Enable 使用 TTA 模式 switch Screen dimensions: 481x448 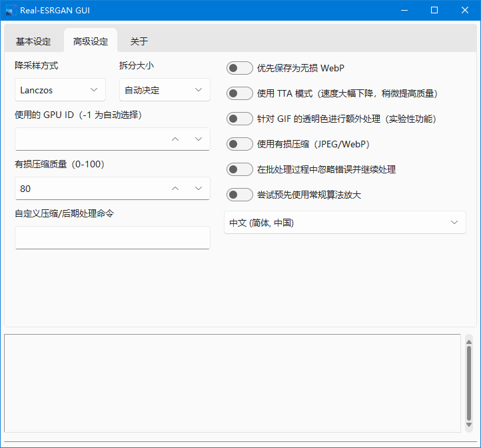[x=240, y=93]
